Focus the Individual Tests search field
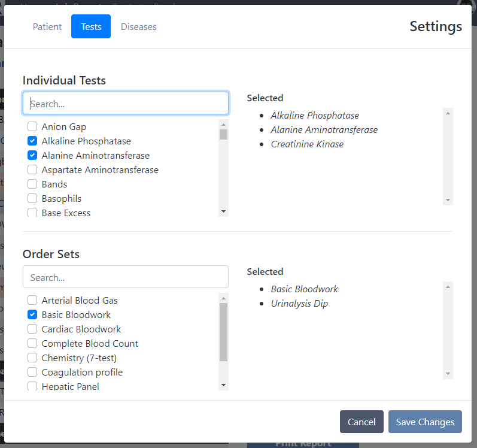The height and width of the screenshot is (448, 477). pyautogui.click(x=126, y=104)
